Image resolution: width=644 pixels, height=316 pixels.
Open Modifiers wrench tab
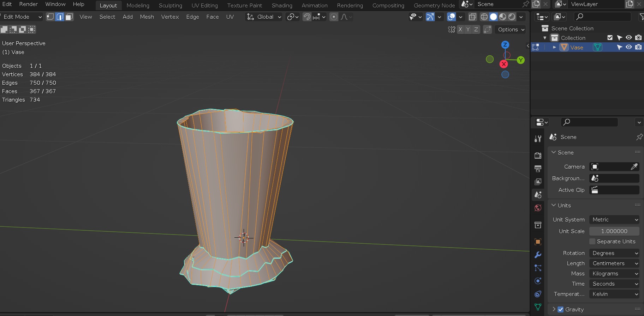(x=538, y=255)
